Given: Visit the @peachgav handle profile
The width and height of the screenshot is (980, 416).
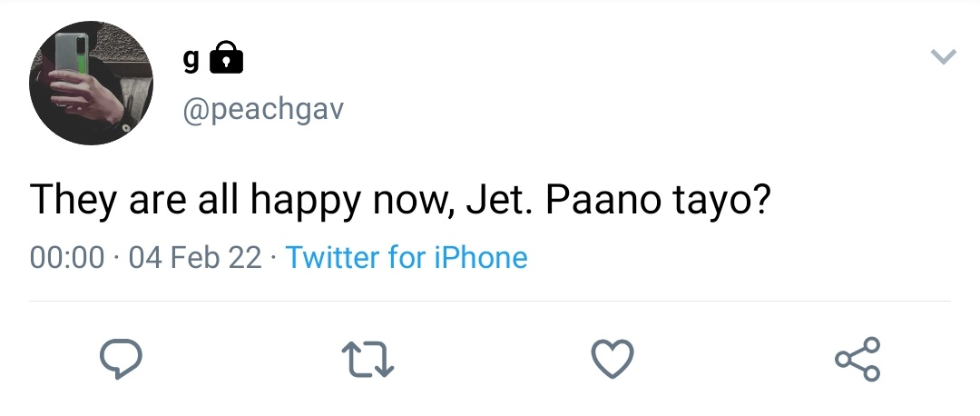Looking at the screenshot, I should tap(263, 110).
